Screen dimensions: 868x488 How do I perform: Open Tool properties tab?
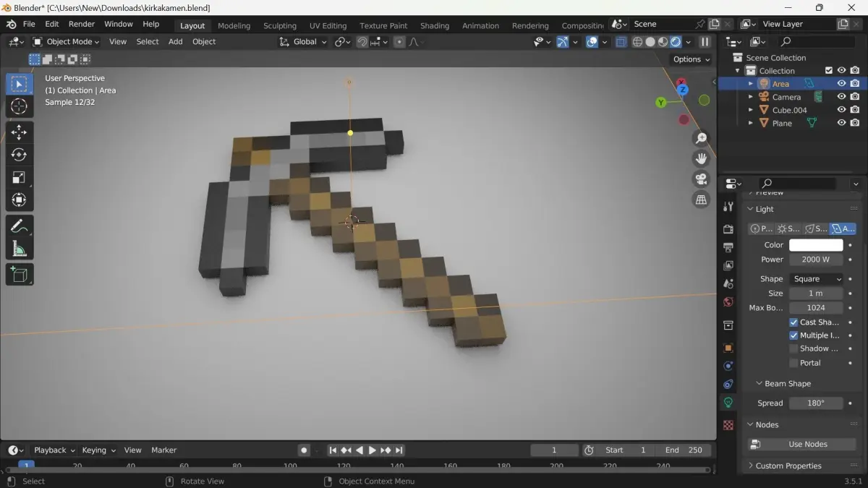pos(728,207)
